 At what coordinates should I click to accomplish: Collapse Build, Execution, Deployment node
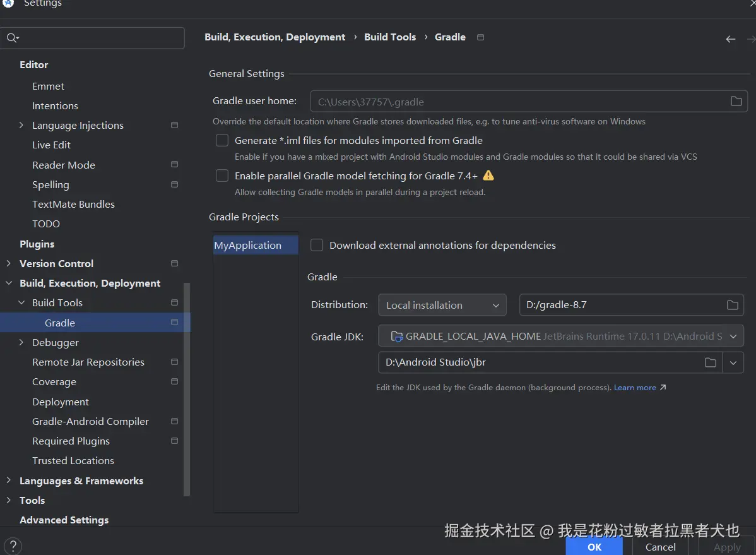pos(9,283)
